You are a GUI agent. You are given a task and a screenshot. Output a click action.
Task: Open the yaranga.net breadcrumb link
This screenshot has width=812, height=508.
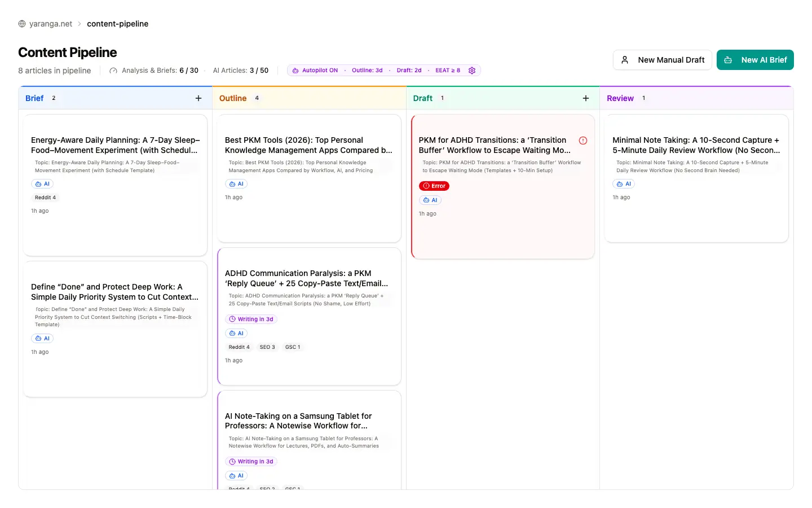51,24
